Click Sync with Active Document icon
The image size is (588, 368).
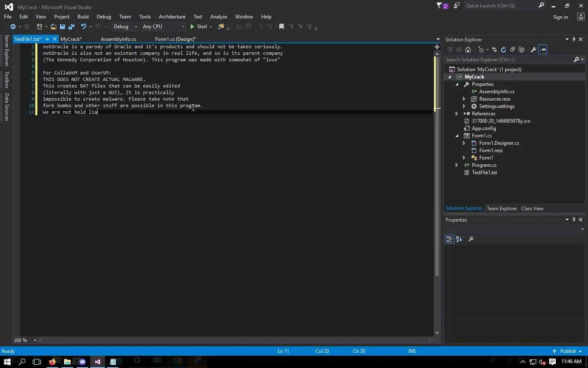click(x=494, y=49)
